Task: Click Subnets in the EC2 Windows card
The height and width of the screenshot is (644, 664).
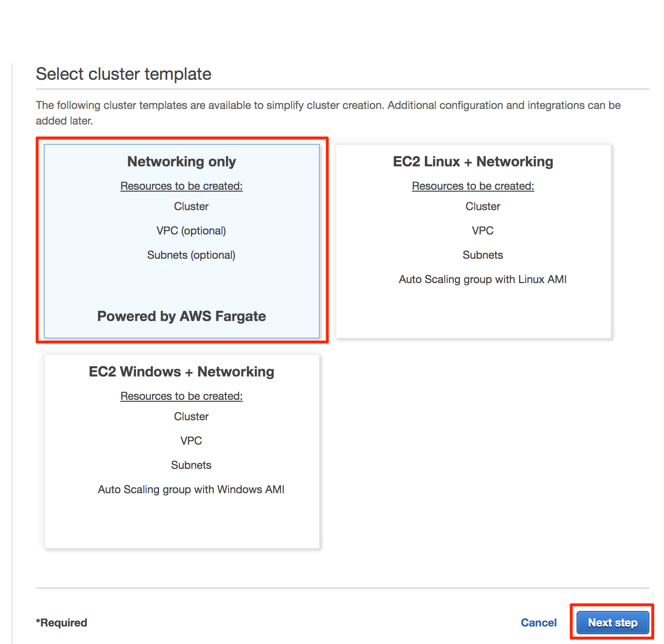Action: pos(191,465)
